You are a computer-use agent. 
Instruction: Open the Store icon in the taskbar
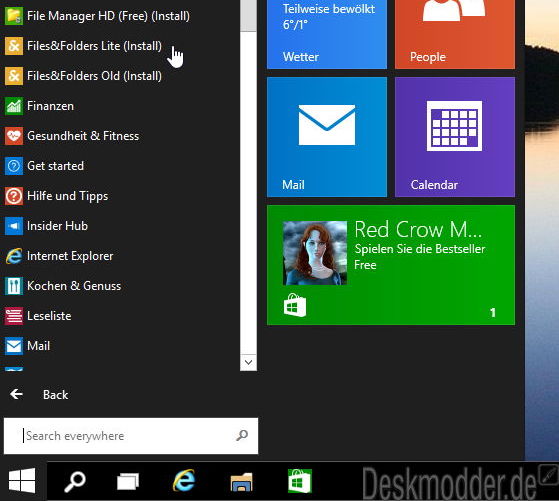pos(300,481)
